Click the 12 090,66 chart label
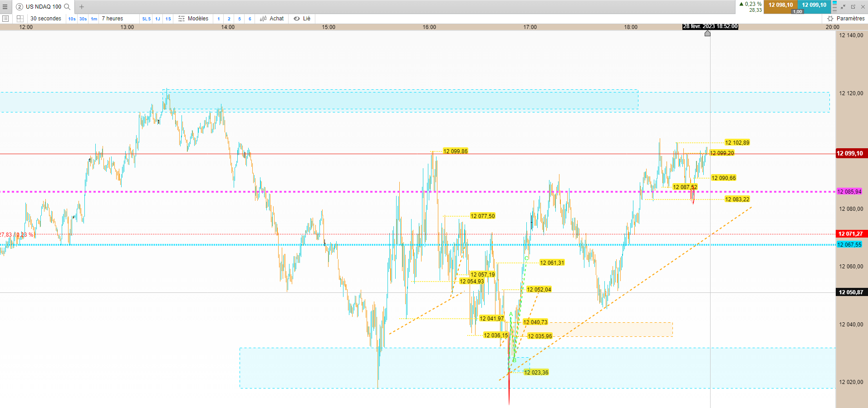The image size is (868, 408). coord(724,178)
